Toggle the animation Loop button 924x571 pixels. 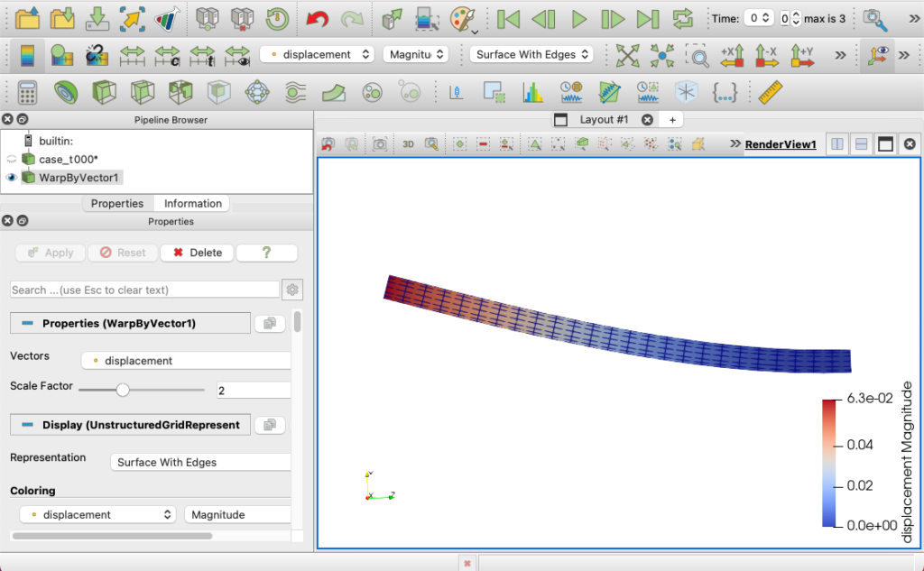[682, 19]
